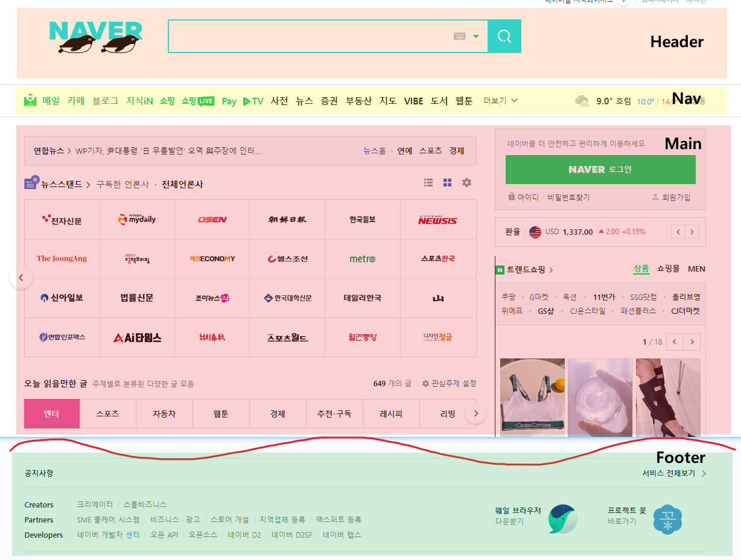741x560 pixels.
Task: Open the mail envelope icon in nav
Action: coord(31,101)
